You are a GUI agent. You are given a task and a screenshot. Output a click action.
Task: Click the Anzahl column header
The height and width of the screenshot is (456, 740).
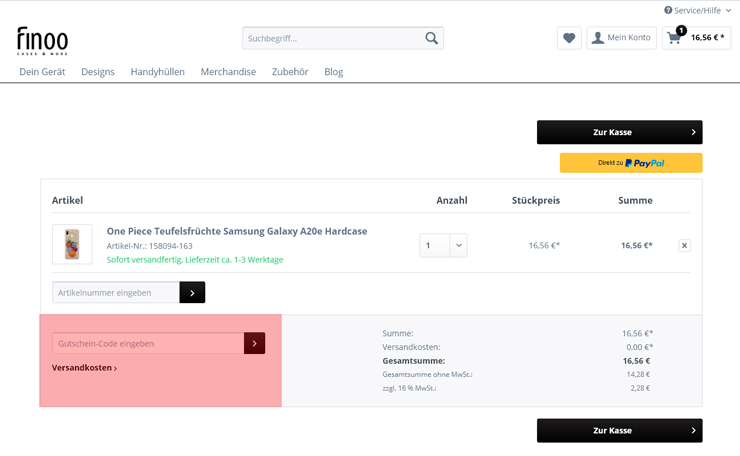[x=452, y=200]
